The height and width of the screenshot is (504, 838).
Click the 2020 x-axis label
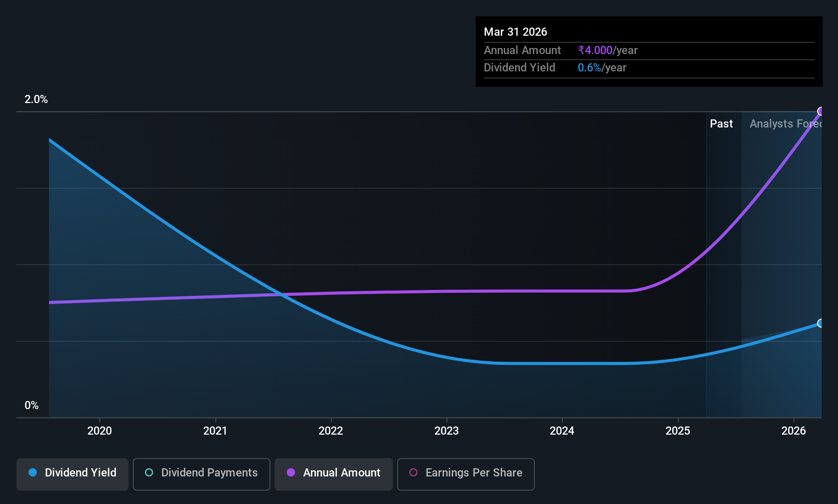pyautogui.click(x=100, y=431)
